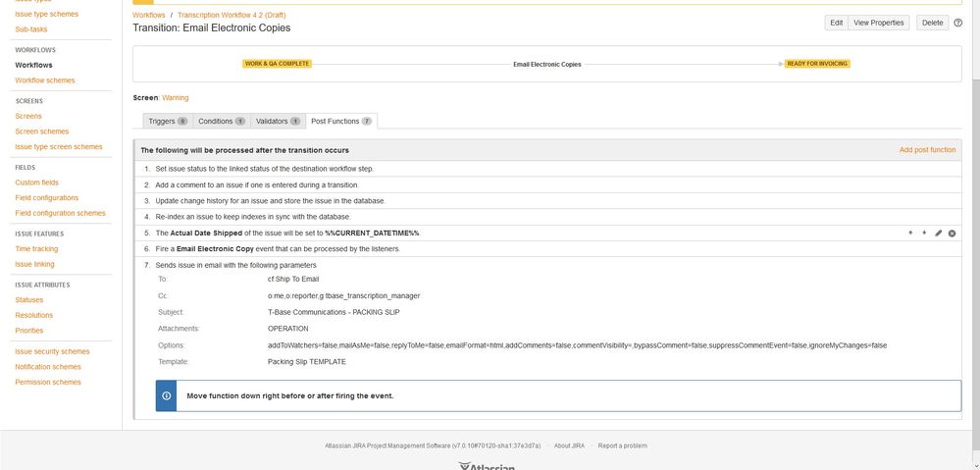Open Field configurations in sidebar
Viewport: 980px width, 470px height.
click(x=47, y=198)
